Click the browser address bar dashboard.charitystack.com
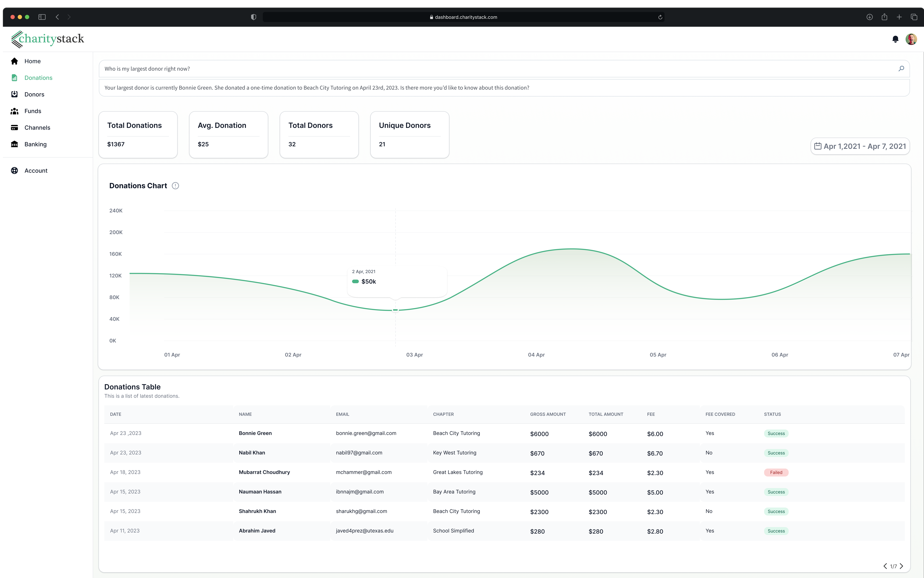Viewport: 924px width, 578px height. [463, 17]
